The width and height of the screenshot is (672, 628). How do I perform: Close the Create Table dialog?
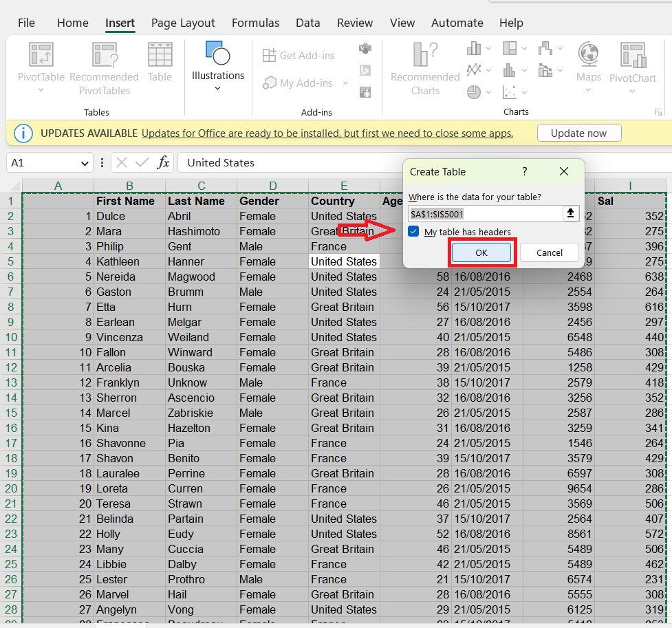[564, 171]
